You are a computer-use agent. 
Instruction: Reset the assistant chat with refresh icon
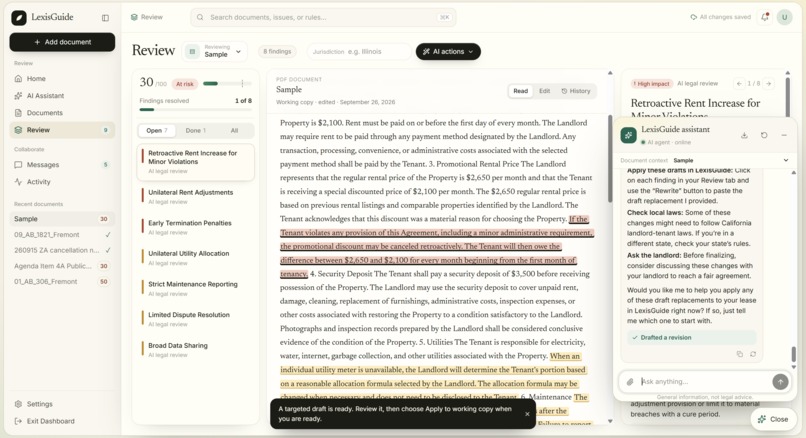tap(764, 135)
